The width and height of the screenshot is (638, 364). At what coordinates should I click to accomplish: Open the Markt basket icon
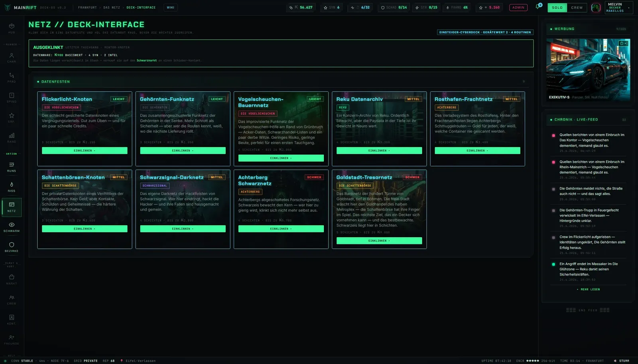pos(12,279)
